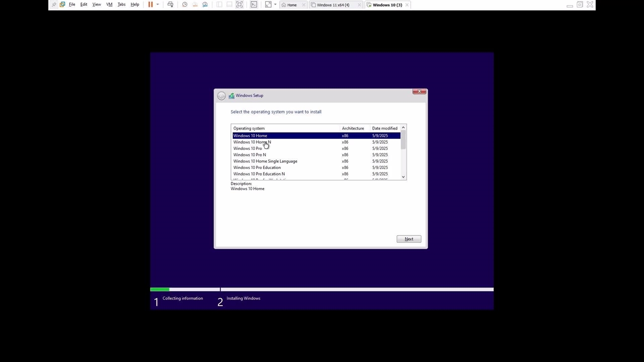This screenshot has width=644, height=362.
Task: Click the Date modified column header
Action: [385, 128]
